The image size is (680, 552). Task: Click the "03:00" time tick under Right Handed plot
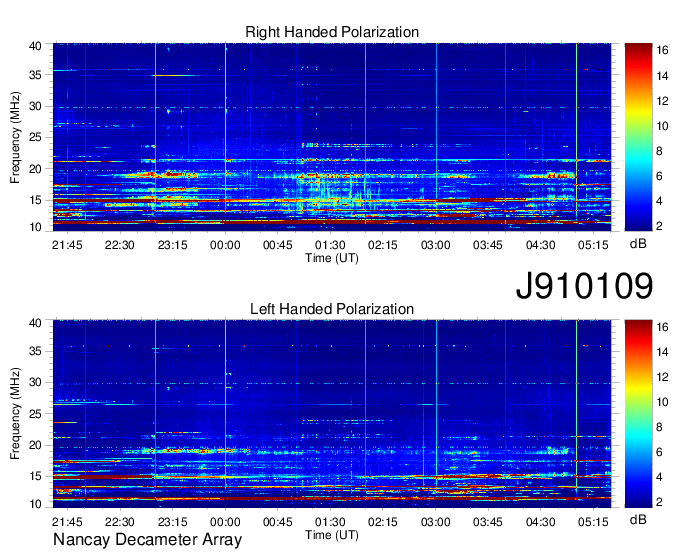[x=435, y=245]
